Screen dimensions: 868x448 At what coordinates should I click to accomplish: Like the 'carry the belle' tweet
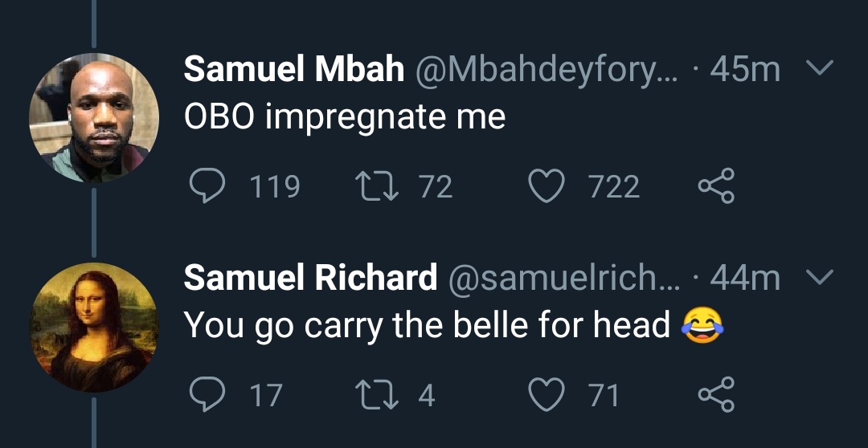tap(547, 395)
